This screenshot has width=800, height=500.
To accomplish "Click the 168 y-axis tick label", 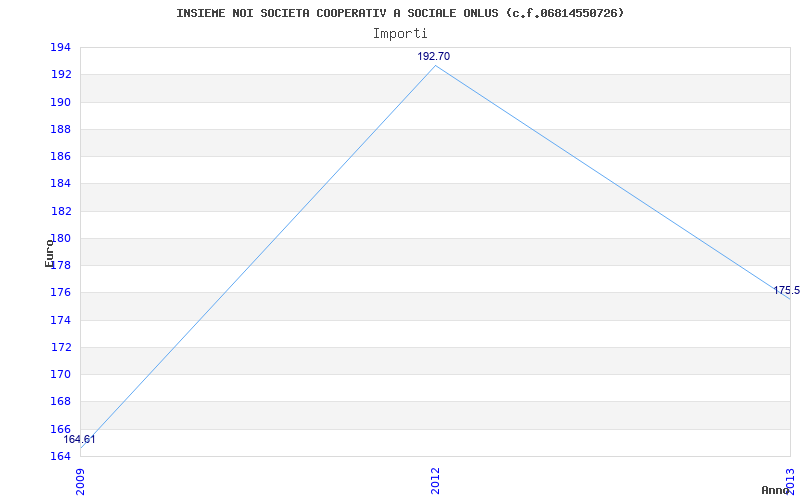I will tap(60, 402).
